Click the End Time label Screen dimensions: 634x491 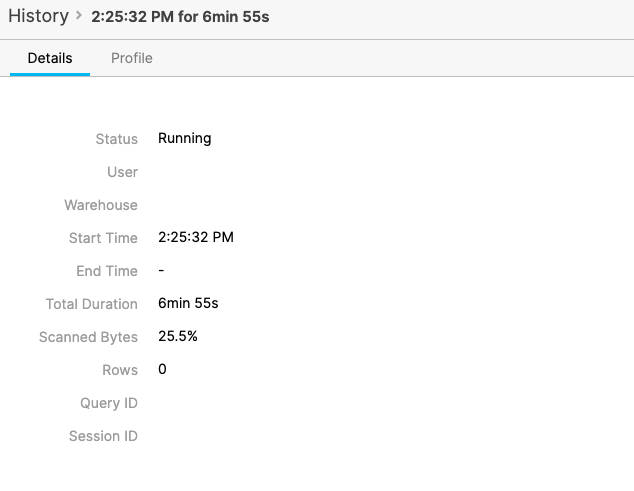(107, 271)
